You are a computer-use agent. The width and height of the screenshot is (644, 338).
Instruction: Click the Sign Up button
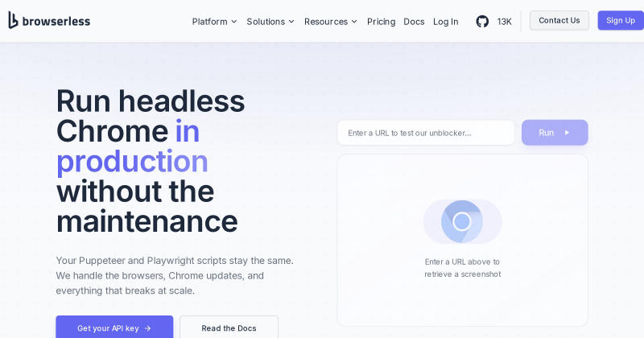coord(621,21)
